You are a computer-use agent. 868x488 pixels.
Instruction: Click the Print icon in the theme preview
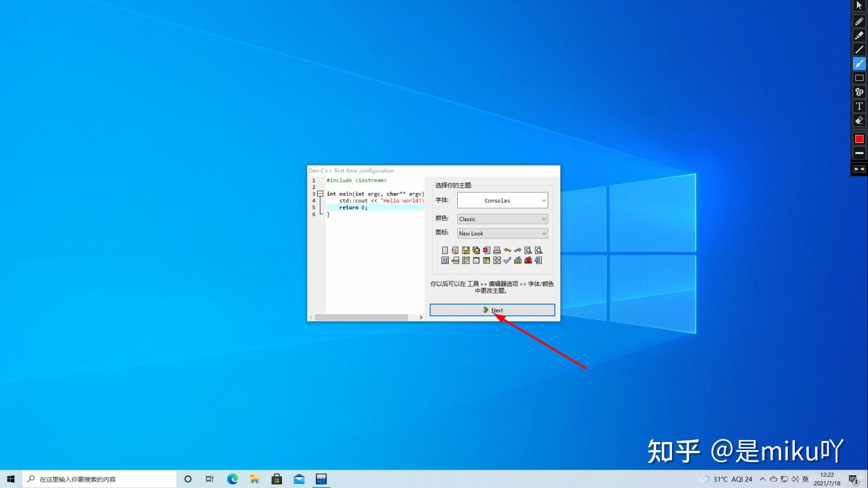(x=497, y=250)
